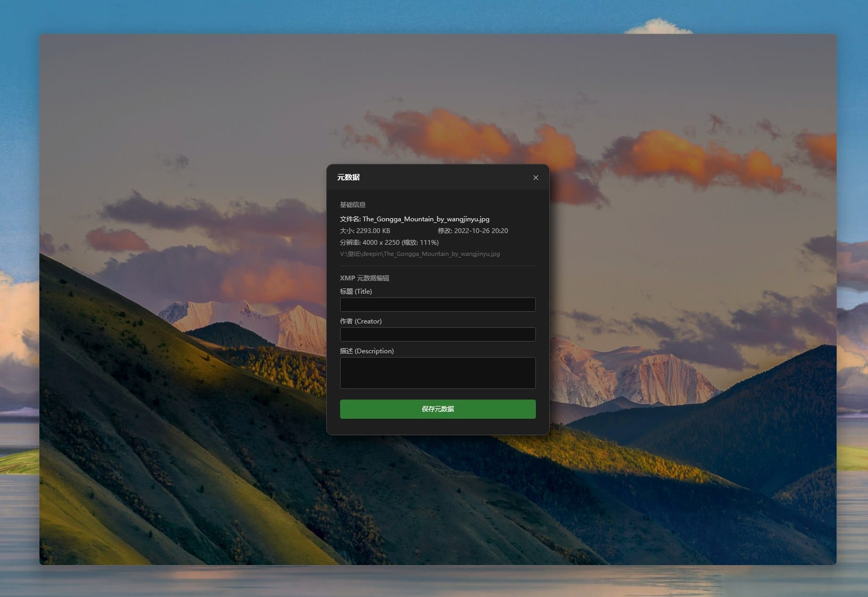Screen dimensions: 868x597
Task: Click the horizontal divider above XMP section
Action: click(x=437, y=266)
